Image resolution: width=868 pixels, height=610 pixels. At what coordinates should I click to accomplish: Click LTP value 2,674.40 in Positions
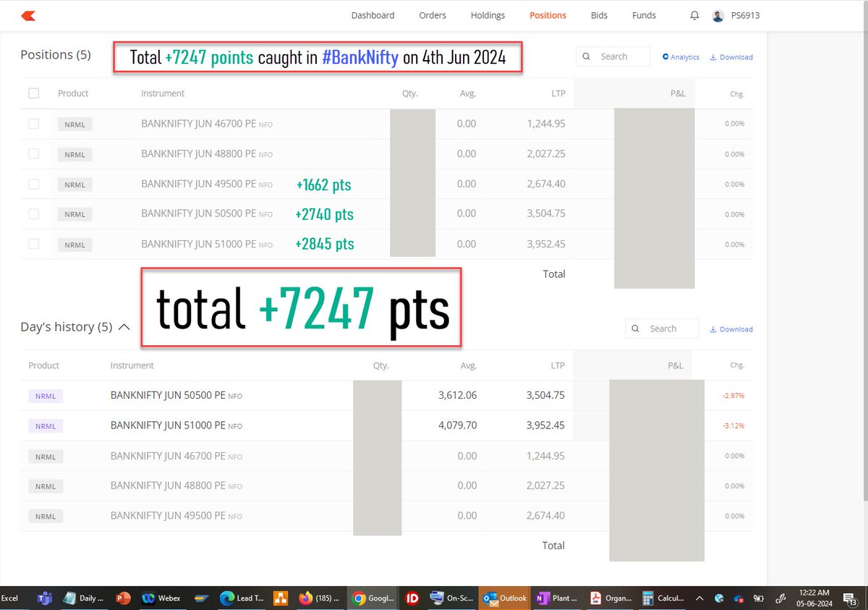545,184
